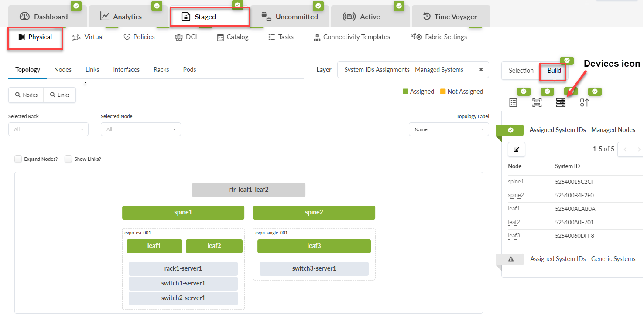The image size is (644, 329).
Task: Go to previous page of system IDs
Action: [625, 149]
